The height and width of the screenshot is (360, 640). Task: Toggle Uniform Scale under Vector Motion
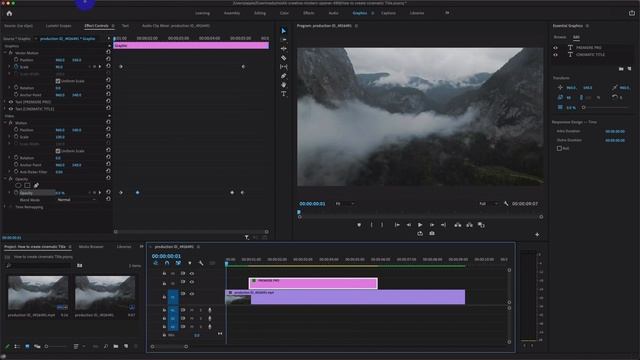point(58,81)
